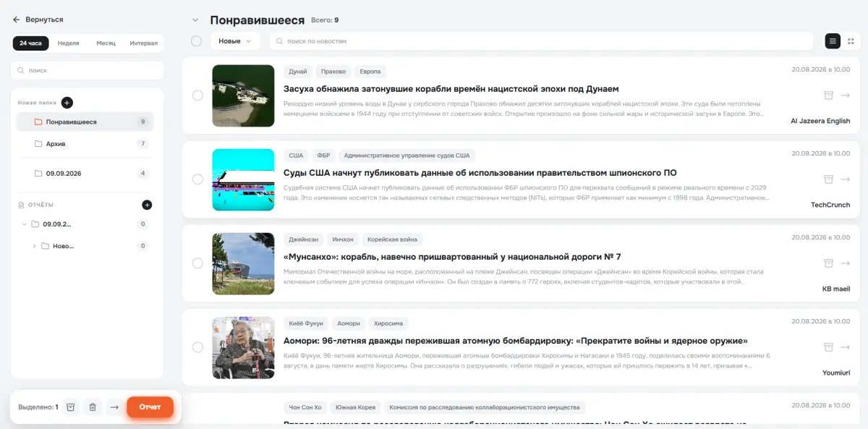Archive the Аомори 96-летняя article
868x429 pixels.
[x=828, y=347]
